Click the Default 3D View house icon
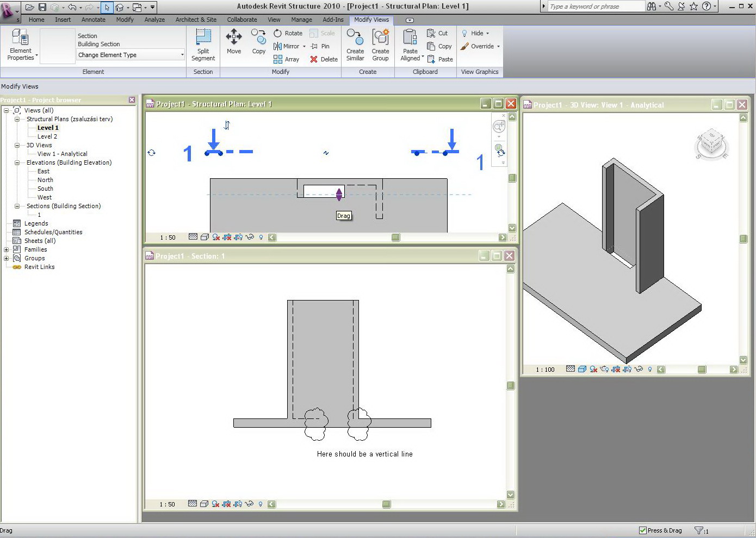Screen dimensions: 756x538 click(120, 7)
